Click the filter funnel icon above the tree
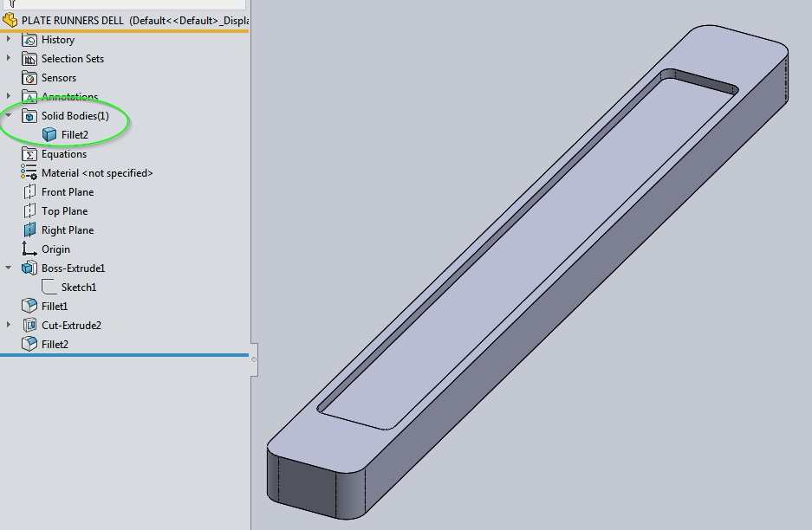This screenshot has width=812, height=530. pyautogui.click(x=12, y=3)
